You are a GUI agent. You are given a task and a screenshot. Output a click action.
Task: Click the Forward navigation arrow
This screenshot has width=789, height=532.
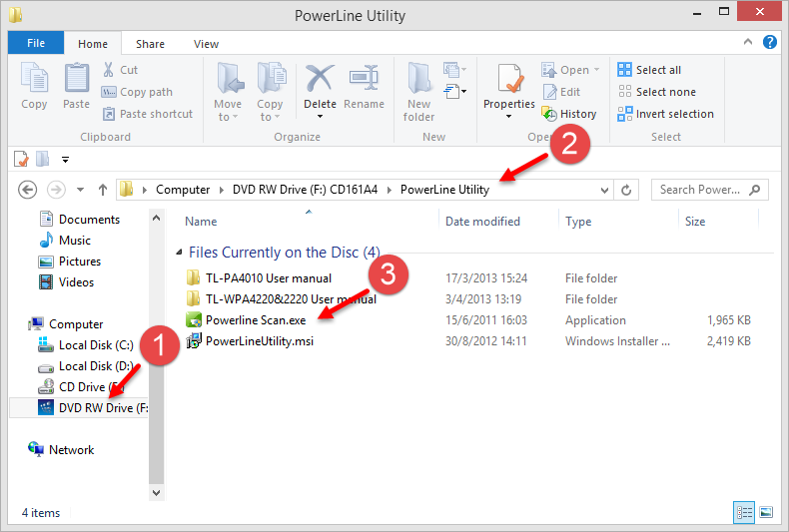[x=56, y=190]
